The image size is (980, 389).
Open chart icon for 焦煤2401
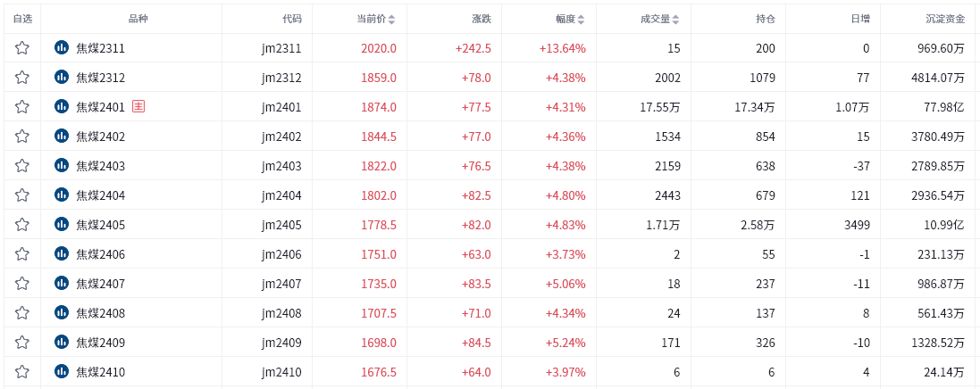(62, 107)
